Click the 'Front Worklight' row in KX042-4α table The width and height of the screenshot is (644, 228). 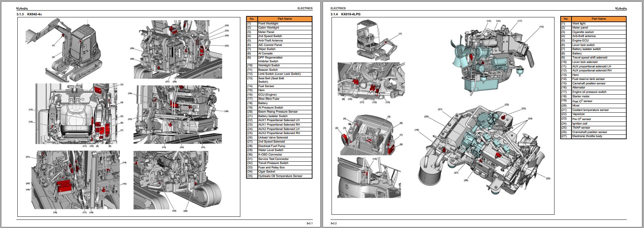point(279,23)
